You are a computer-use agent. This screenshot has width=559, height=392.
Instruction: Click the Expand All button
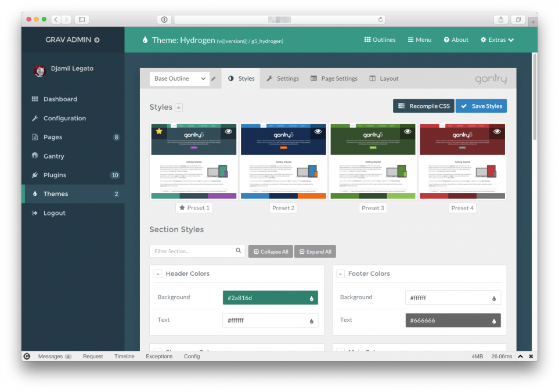(x=315, y=251)
